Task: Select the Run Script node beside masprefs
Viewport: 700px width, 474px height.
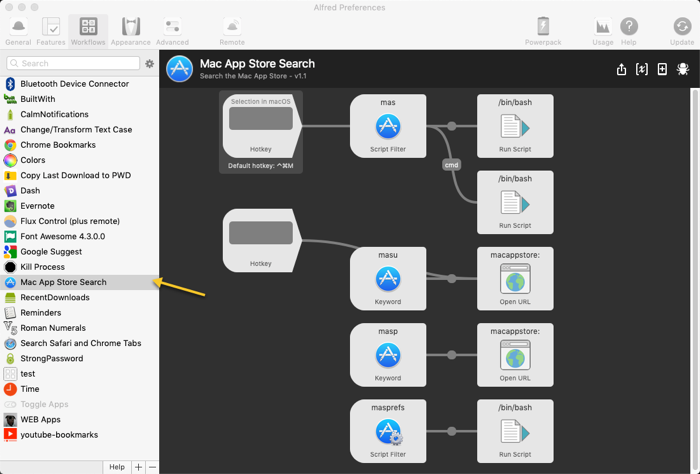Action: [515, 431]
